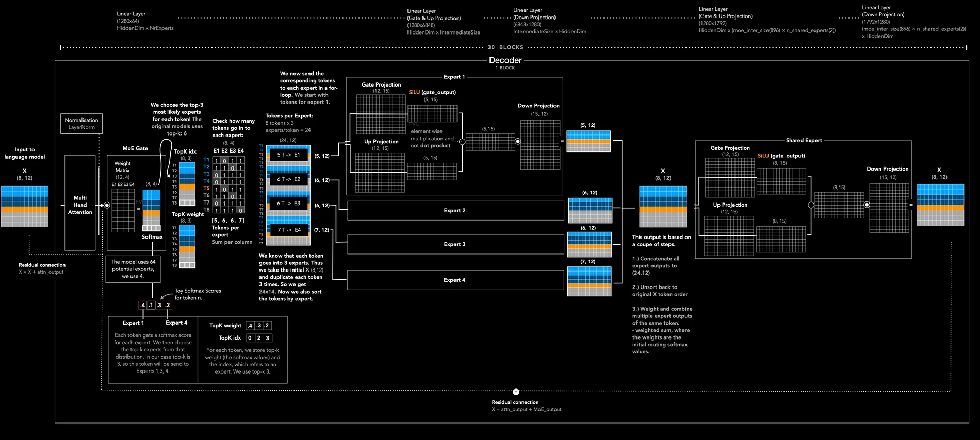980x440 pixels.
Task: Click the '(1280x1792)' linear layer size text
Action: (x=713, y=23)
